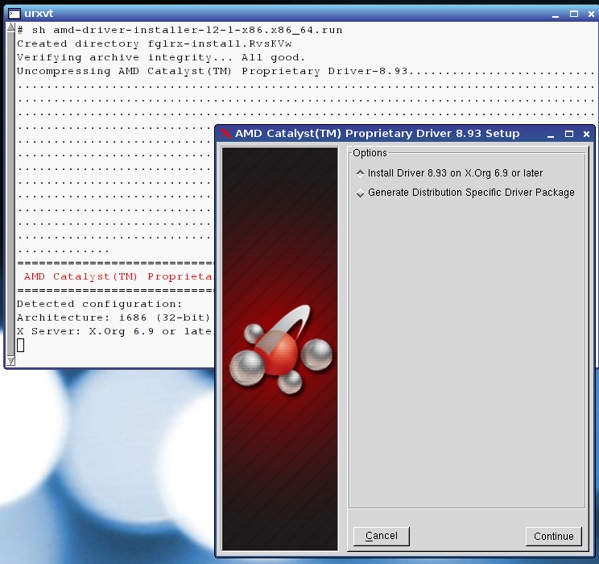Select Generate Distribution Specific Driver Package option
Screen dimensions: 599x564
coord(465,193)
